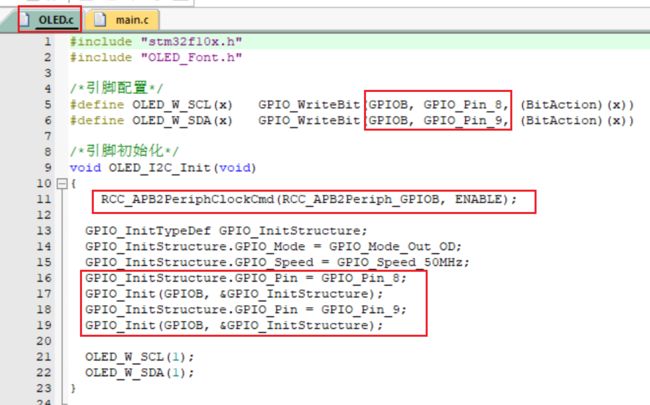The image size is (650, 405).
Task: Click GPIO_Pin_8 in the line 5 define
Action: (463, 105)
